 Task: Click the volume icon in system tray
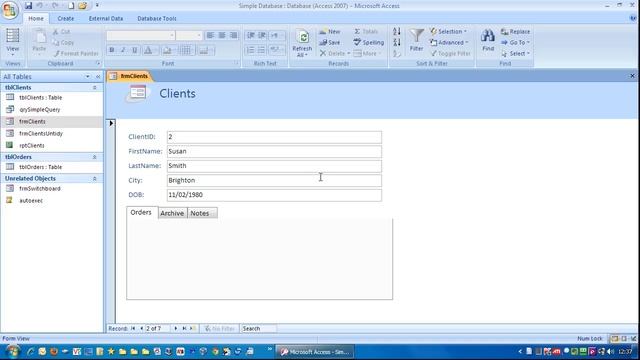(x=611, y=351)
